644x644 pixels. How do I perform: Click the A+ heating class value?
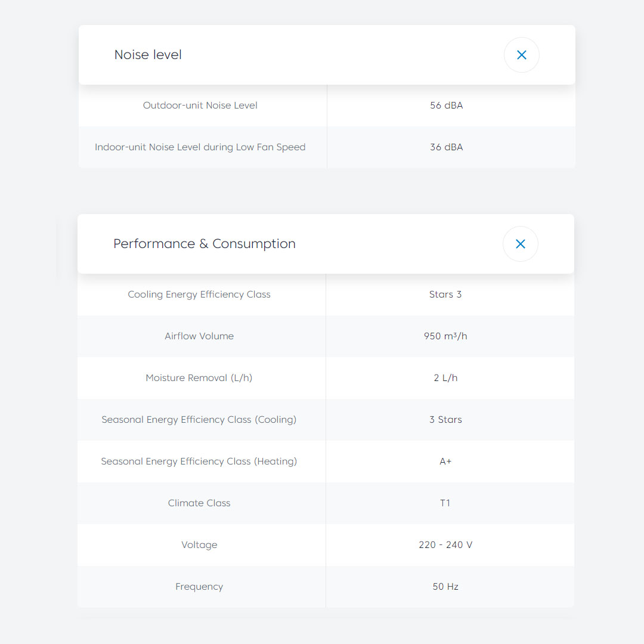(x=445, y=462)
